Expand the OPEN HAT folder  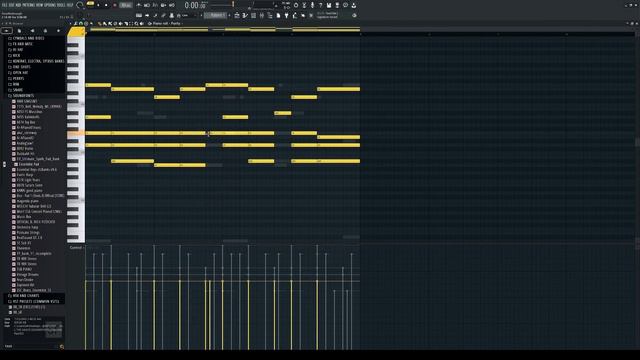19,73
